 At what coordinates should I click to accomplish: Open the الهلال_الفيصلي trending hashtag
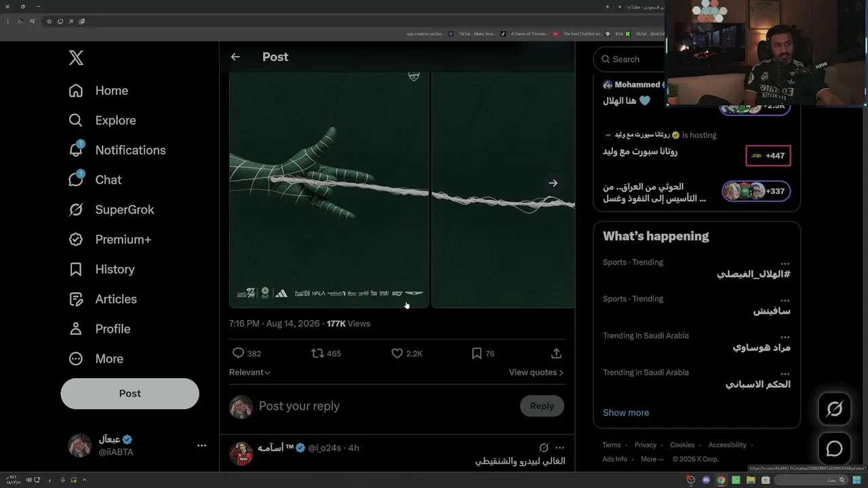point(753,274)
